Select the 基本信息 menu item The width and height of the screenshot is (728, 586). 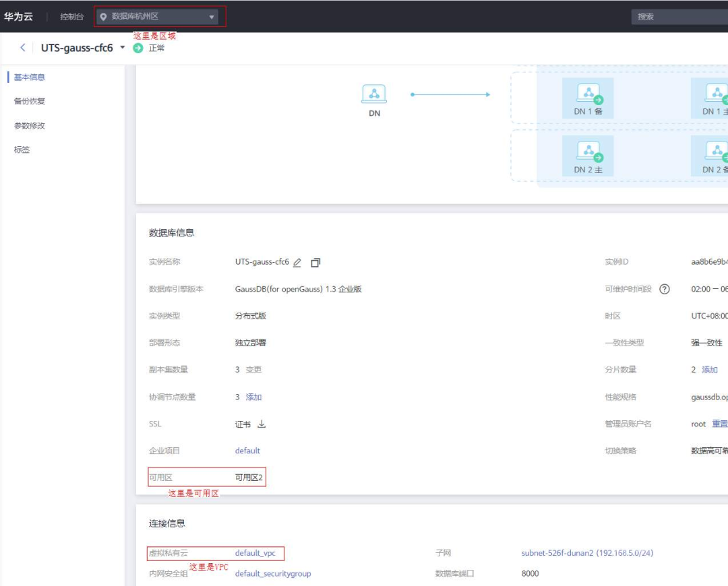pyautogui.click(x=29, y=77)
